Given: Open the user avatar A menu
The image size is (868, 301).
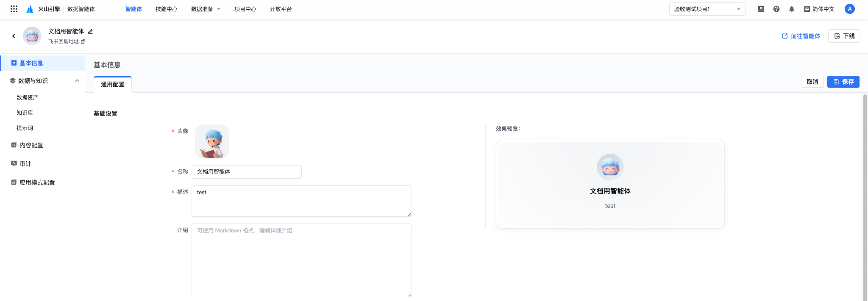Looking at the screenshot, I should click(850, 9).
